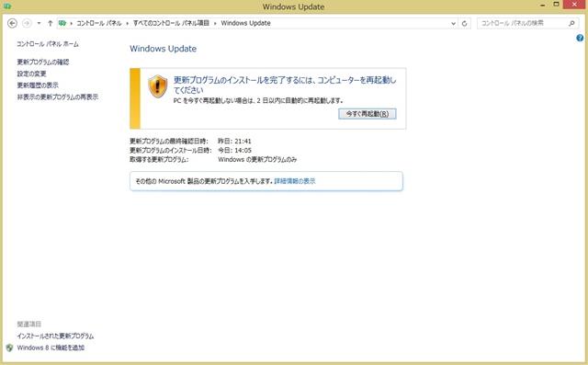
Task: Click the 今すぐ再起動(R) button
Action: coord(367,114)
